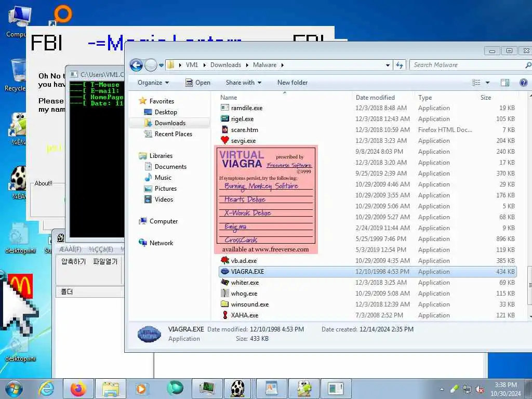Show hidden tray icons arrow
Image resolution: width=532 pixels, height=399 pixels.
[x=442, y=390]
